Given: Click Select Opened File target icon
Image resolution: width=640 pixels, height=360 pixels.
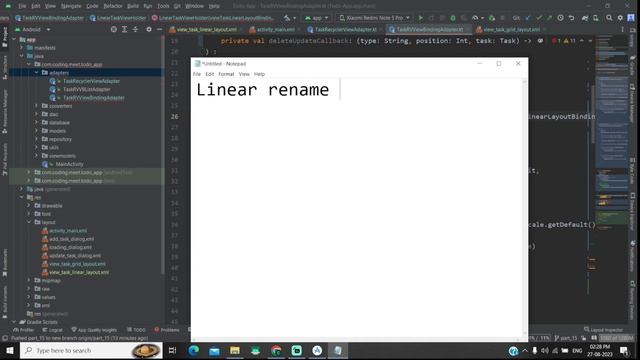Looking at the screenshot, I should pos(114,29).
